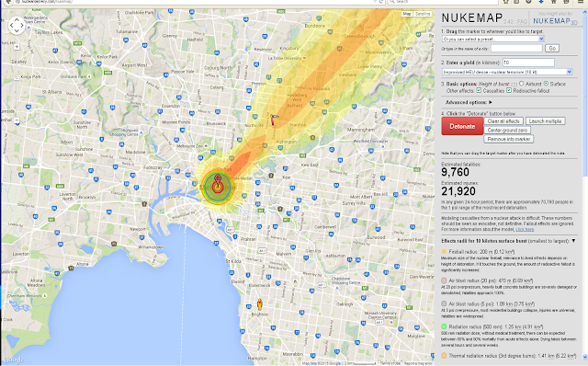The image size is (588, 366).
Task: Click the orange Street View pegman near Brighton
Action: click(259, 304)
